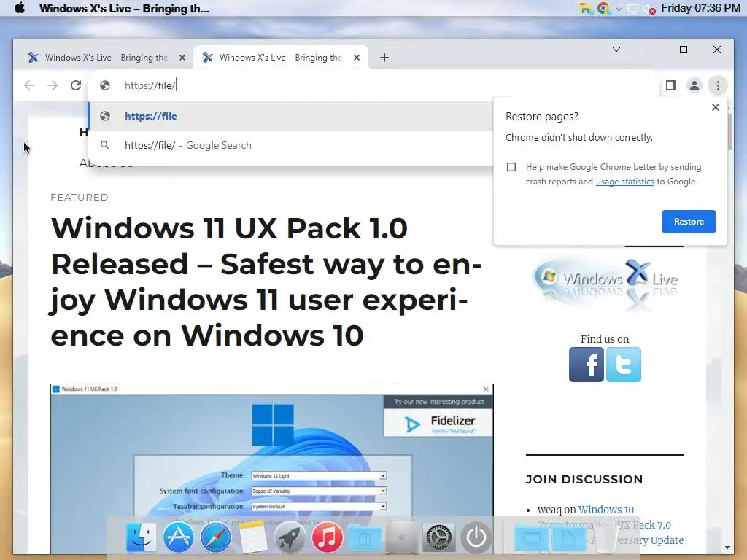Open the Chrome profile avatar

coord(694,85)
